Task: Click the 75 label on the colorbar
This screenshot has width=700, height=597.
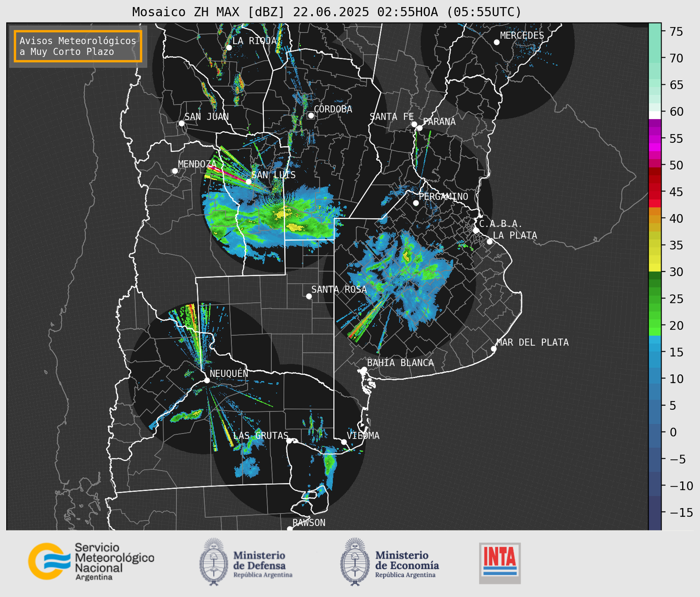Action: click(x=676, y=32)
